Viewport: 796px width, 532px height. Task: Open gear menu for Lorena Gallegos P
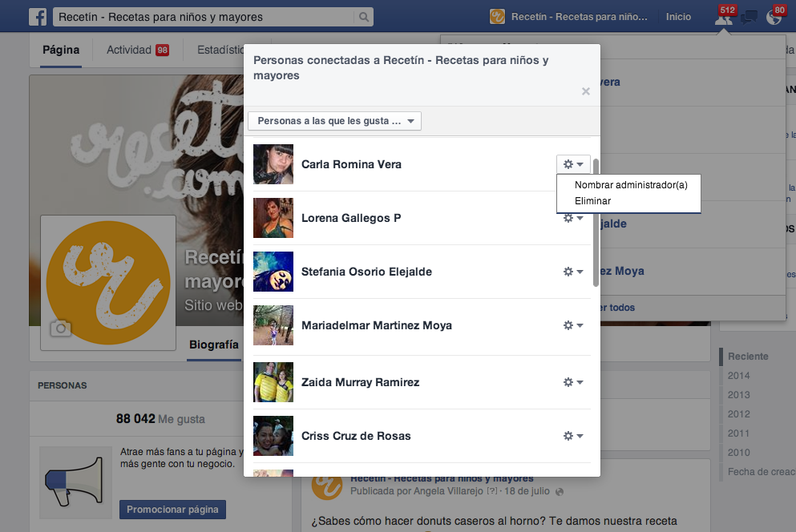tap(573, 218)
